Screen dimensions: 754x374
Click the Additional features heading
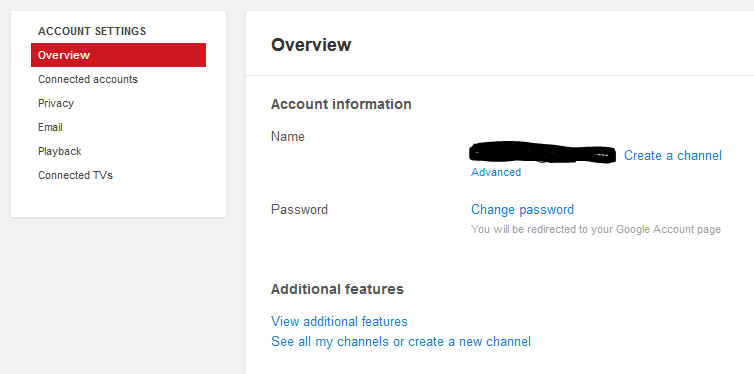337,289
